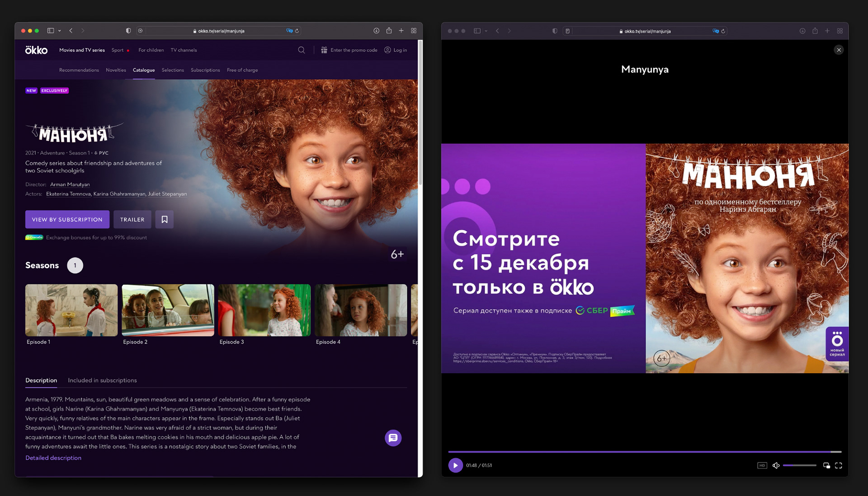Image resolution: width=868 pixels, height=496 pixels.
Task: Click the Log in link
Action: tap(400, 50)
